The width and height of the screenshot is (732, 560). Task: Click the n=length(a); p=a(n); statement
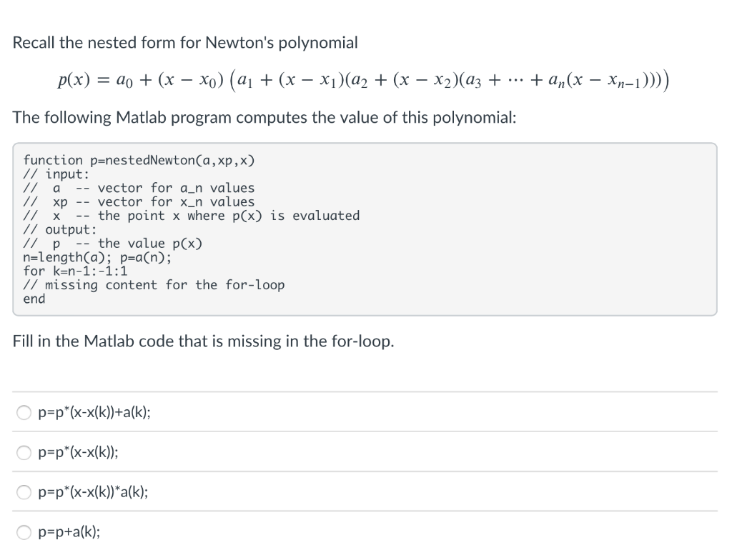click(x=107, y=257)
